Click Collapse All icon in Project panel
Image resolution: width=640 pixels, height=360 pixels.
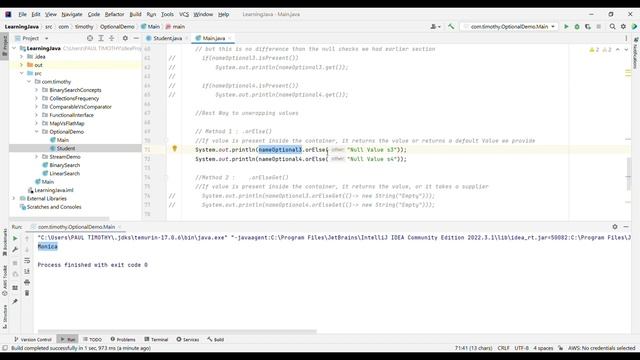(111, 38)
